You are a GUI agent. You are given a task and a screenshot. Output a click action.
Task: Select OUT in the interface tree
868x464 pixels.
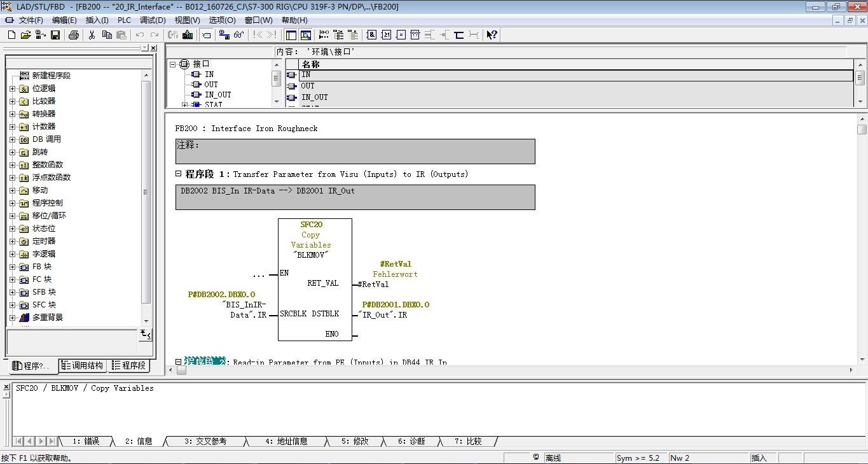point(210,85)
